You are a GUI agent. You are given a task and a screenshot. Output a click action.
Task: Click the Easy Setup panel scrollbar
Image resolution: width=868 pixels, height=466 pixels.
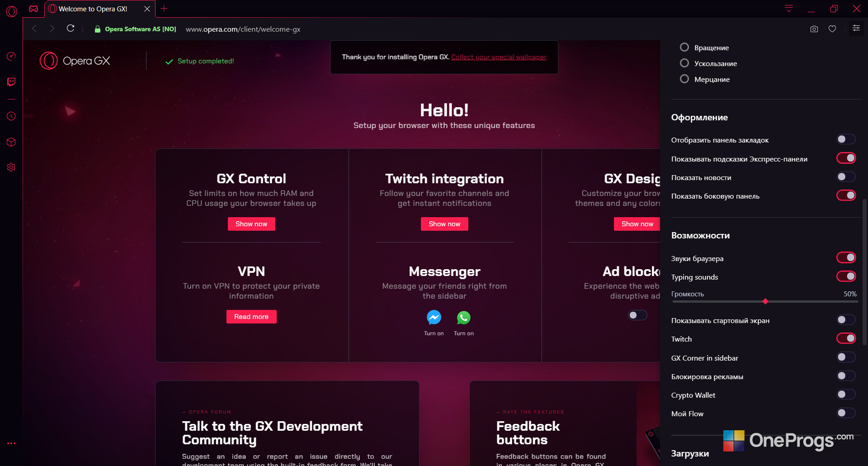[865, 271]
